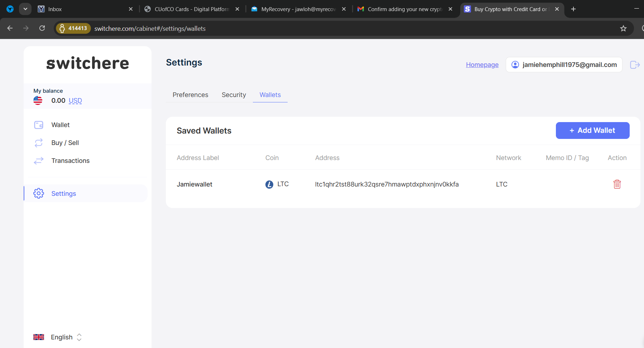Click the switchere logo
This screenshot has height=348, width=644.
pos(87,63)
